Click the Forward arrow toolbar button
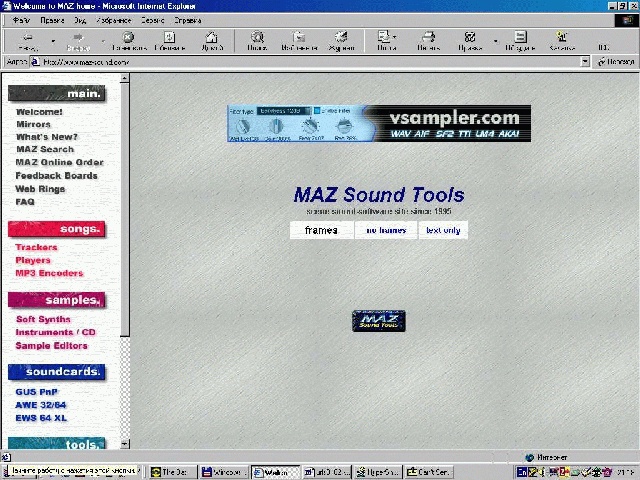 click(x=78, y=41)
